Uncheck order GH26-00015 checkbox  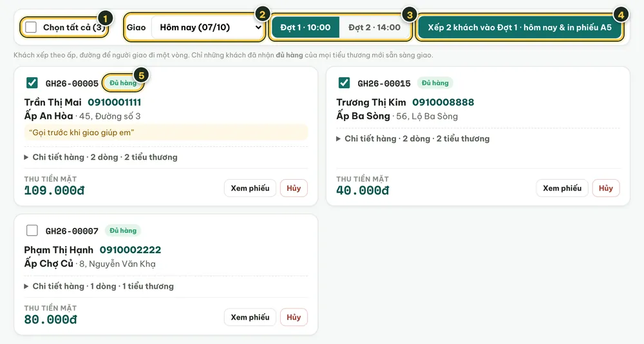click(x=344, y=83)
